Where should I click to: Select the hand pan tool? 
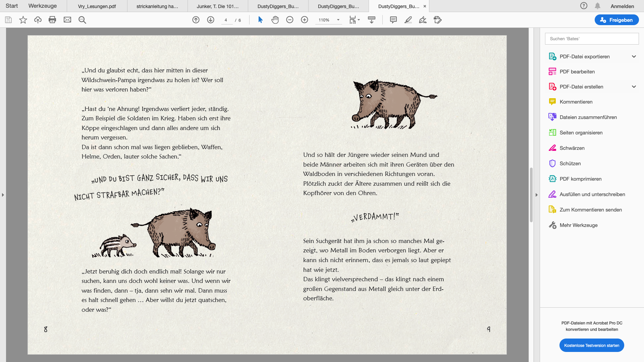pos(275,20)
